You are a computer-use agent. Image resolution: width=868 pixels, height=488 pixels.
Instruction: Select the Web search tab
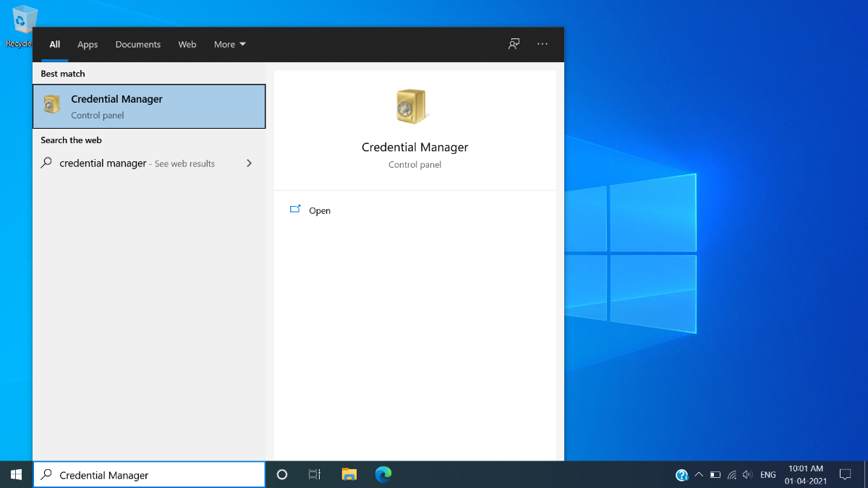[187, 45]
